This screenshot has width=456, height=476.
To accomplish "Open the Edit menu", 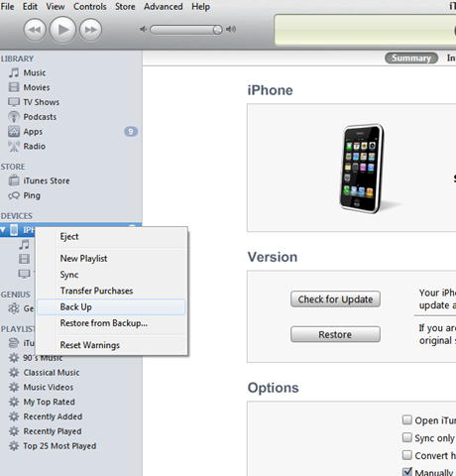I will click(30, 7).
